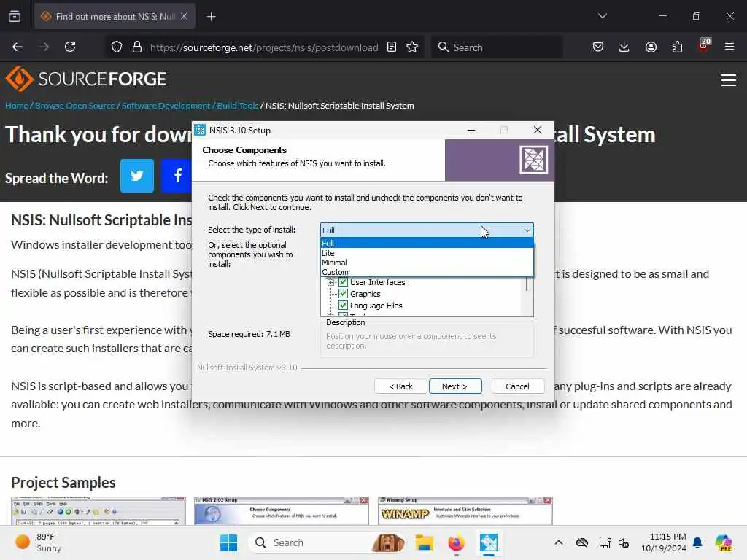The height and width of the screenshot is (560, 747).
Task: Open the weather widget showing 89°F Sunny
Action: click(x=38, y=542)
